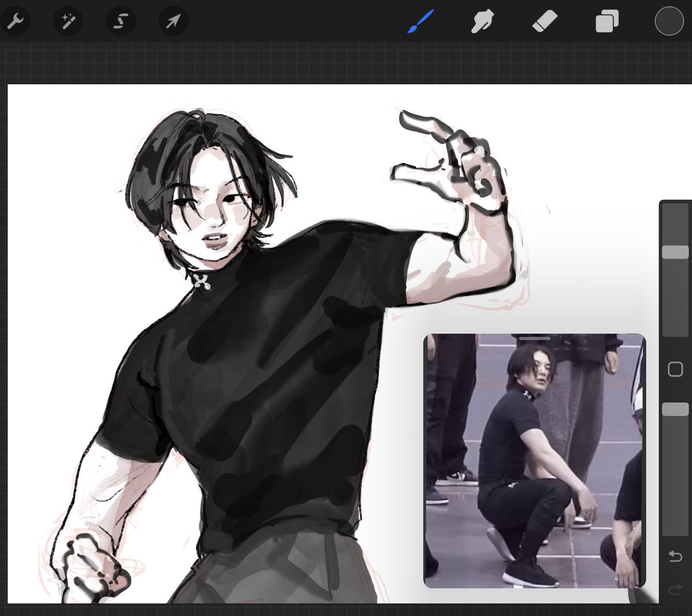Image resolution: width=692 pixels, height=616 pixels.
Task: Adjust the brush size slider handle
Action: [x=675, y=252]
